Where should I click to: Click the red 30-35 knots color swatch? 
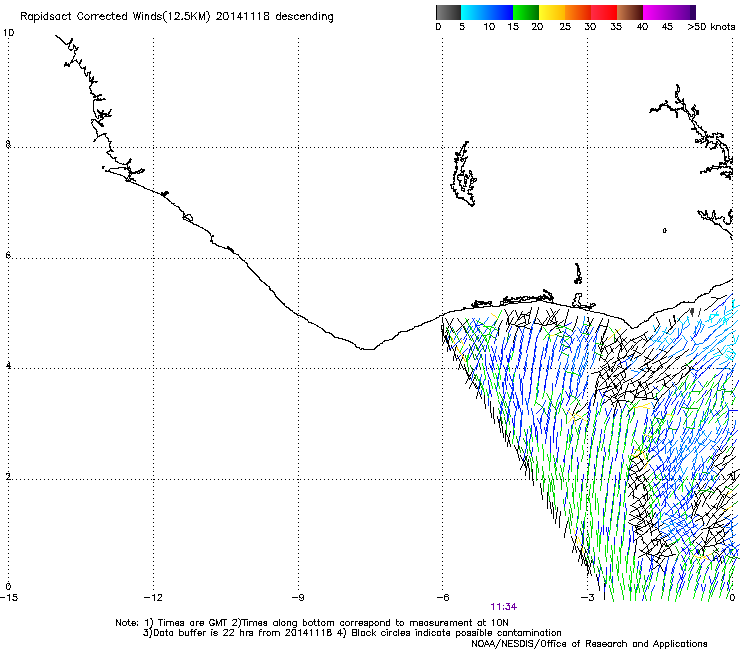[604, 12]
